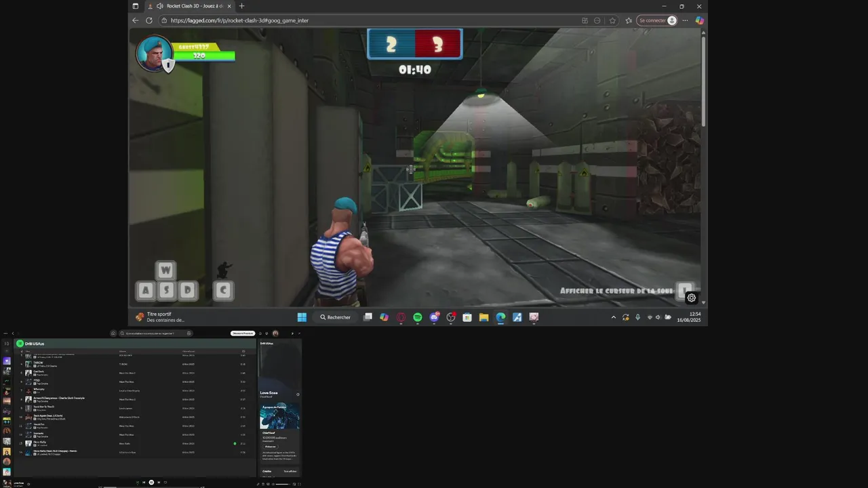Click the D movement key in game
The width and height of the screenshot is (868, 488).
click(187, 291)
